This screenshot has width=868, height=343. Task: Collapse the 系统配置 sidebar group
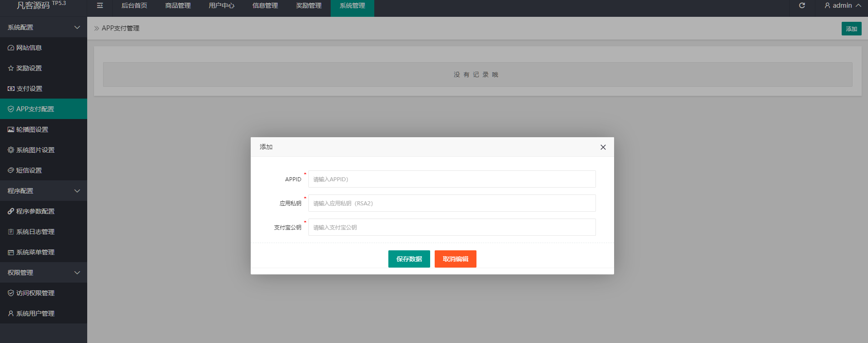pyautogui.click(x=44, y=27)
